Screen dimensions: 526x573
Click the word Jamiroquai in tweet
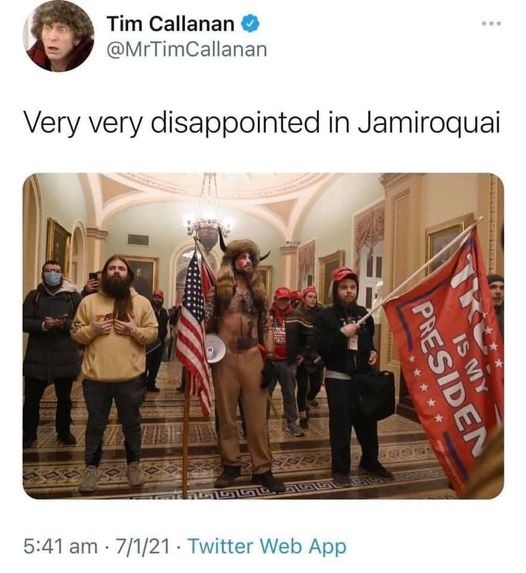click(428, 124)
